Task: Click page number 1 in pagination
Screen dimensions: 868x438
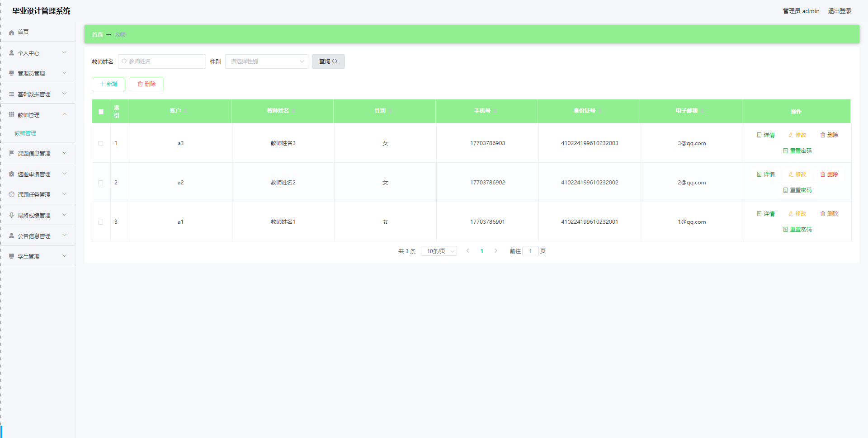Action: (x=482, y=251)
